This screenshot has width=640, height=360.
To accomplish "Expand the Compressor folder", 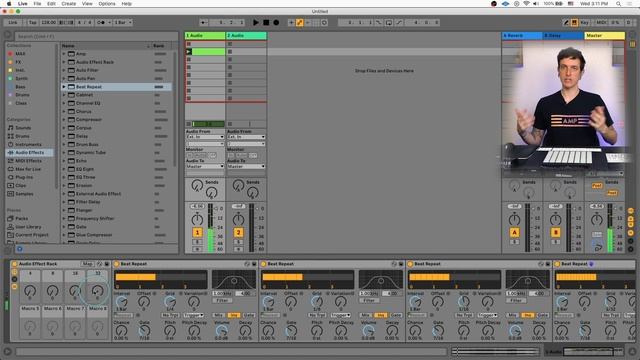I will 64,120.
